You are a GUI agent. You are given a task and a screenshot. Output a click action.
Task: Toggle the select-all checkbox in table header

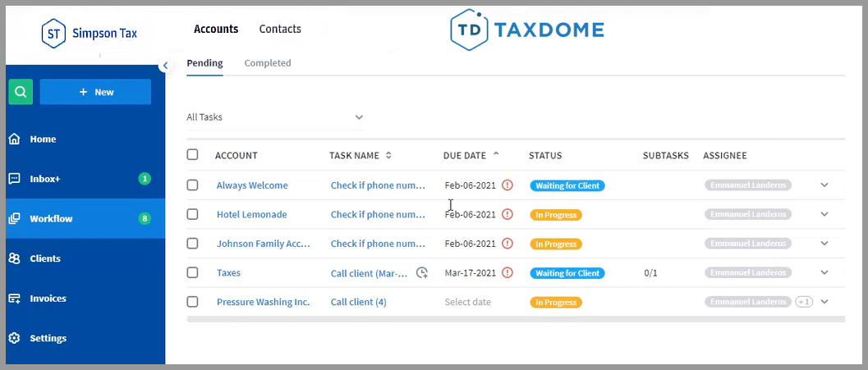pyautogui.click(x=192, y=155)
